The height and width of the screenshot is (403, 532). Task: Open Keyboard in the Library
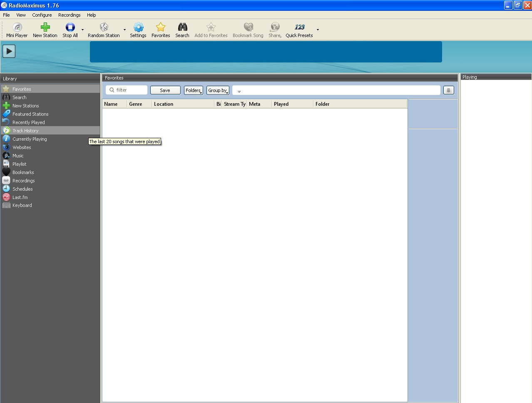(x=50, y=205)
